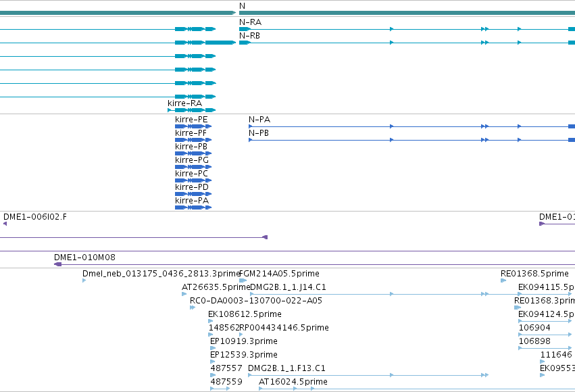Click the AT26635.5prime EST label
The width and height of the screenshot is (575, 392).
(216, 287)
